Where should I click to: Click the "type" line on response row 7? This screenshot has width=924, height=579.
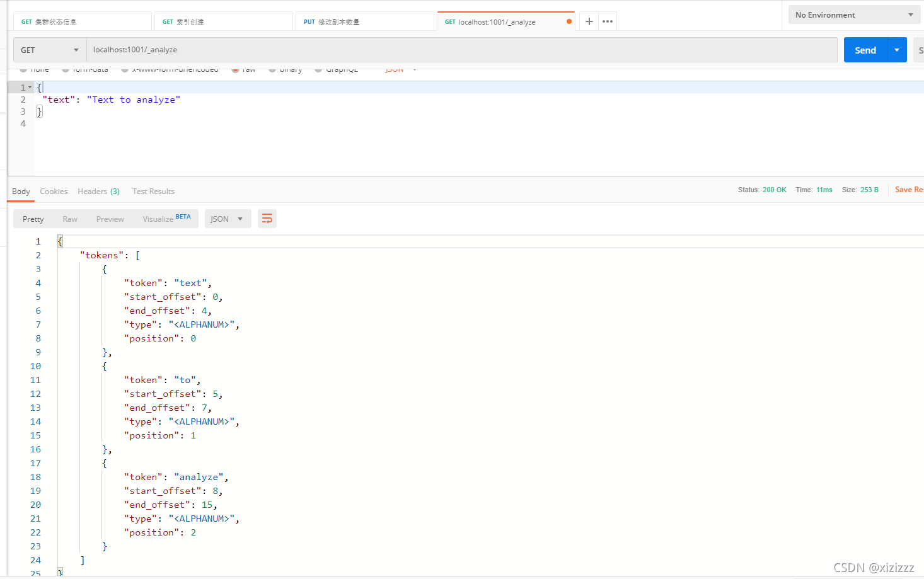(182, 324)
